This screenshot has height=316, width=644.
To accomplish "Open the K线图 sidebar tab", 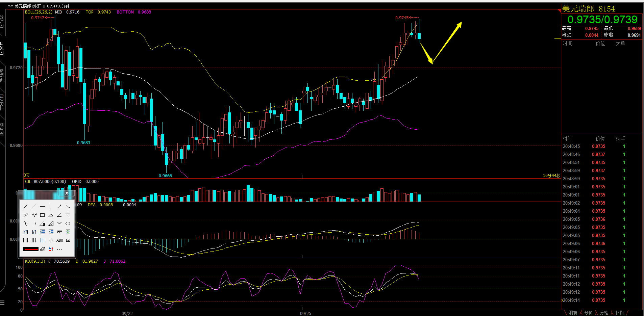I will [2, 49].
